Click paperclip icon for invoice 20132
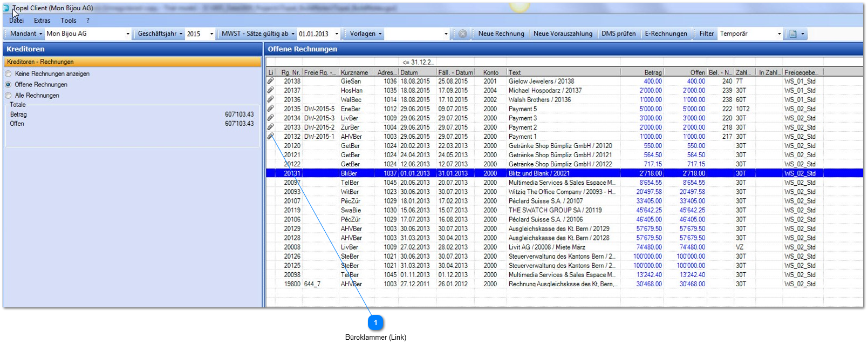This screenshot has width=868, height=350. point(271,136)
